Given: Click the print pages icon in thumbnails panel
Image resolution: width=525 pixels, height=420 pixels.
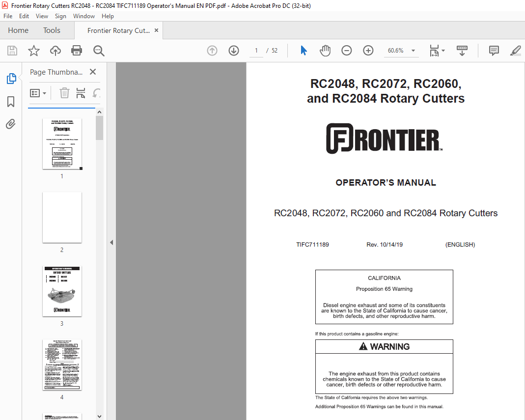Looking at the screenshot, I should [81, 93].
